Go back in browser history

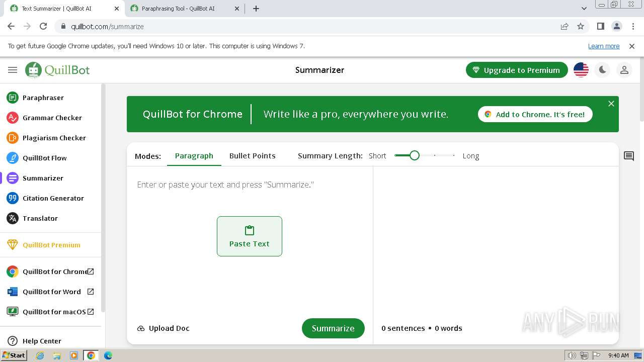[11, 26]
